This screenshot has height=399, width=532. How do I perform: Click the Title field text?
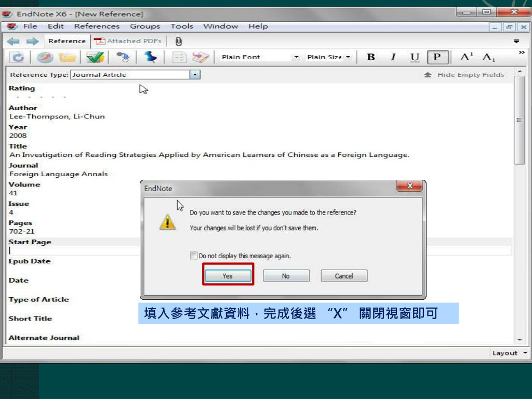click(209, 155)
